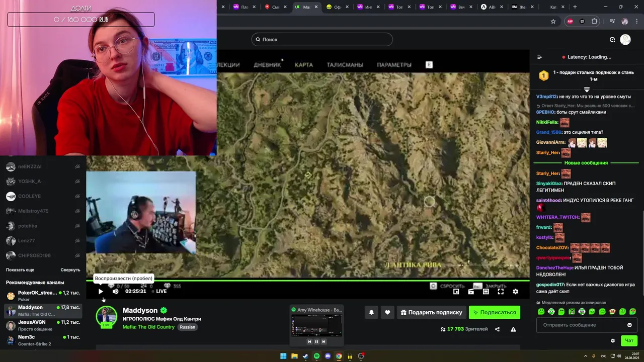Open the player settings gear
This screenshot has width=644, height=362.
[x=515, y=291]
